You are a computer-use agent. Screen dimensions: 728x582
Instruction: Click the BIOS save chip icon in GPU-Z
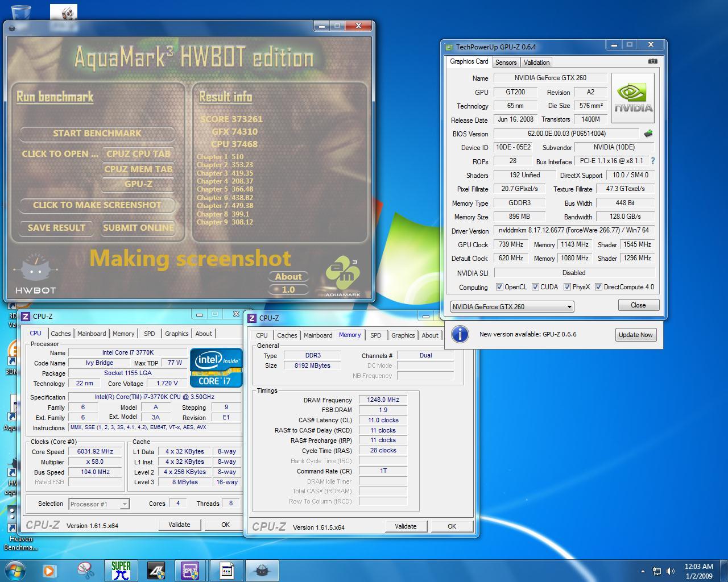648,134
